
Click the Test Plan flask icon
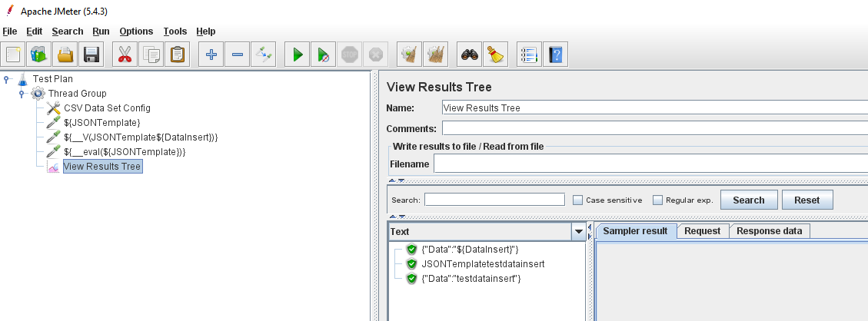[x=23, y=79]
